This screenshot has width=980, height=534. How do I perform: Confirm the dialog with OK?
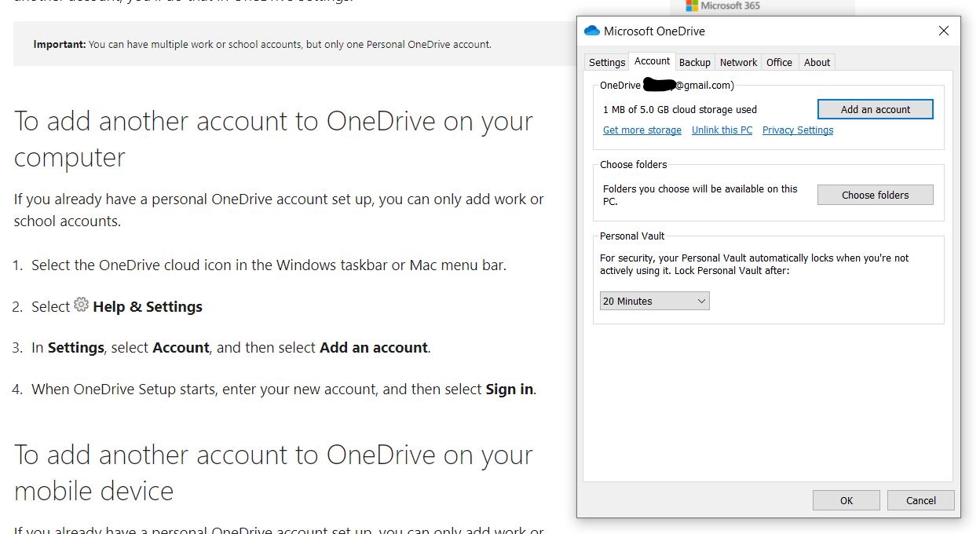847,500
